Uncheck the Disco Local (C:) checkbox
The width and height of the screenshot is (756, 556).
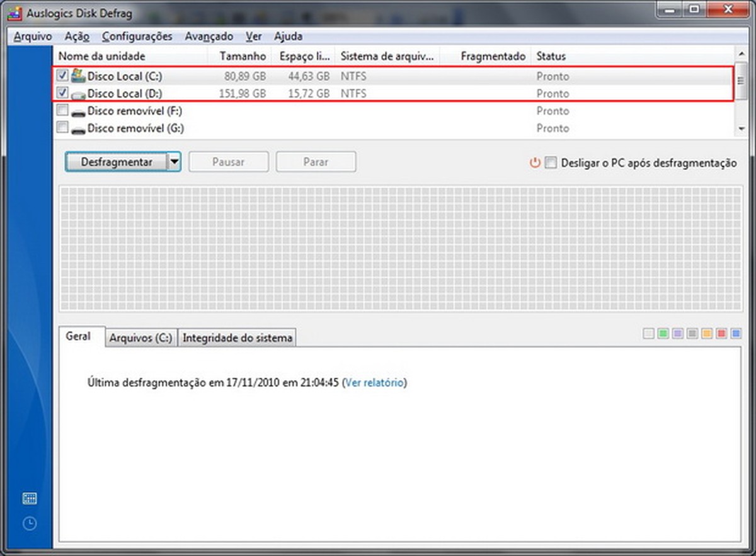[x=61, y=76]
